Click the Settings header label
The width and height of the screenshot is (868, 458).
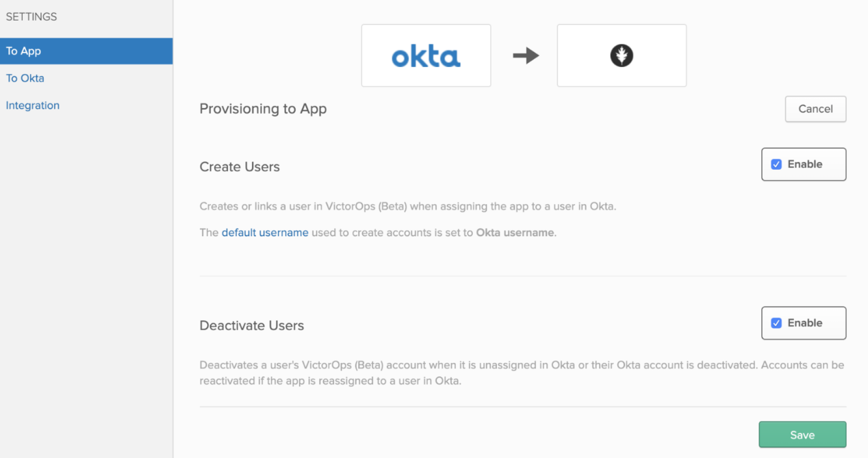tap(31, 16)
